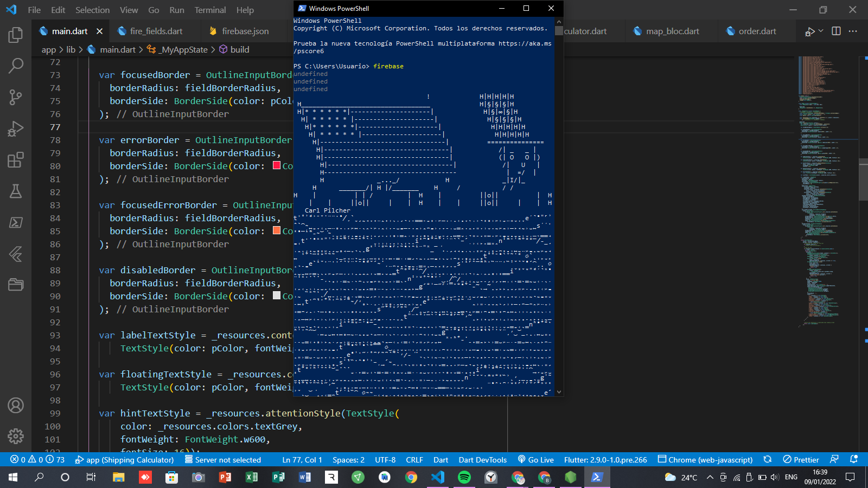868x488 pixels.
Task: Open the File menu
Action: pos(34,10)
